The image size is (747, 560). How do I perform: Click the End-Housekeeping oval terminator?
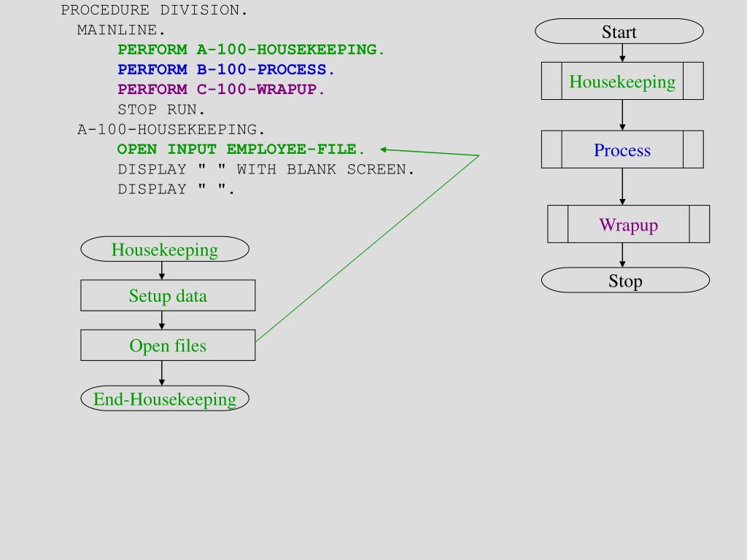(165, 399)
